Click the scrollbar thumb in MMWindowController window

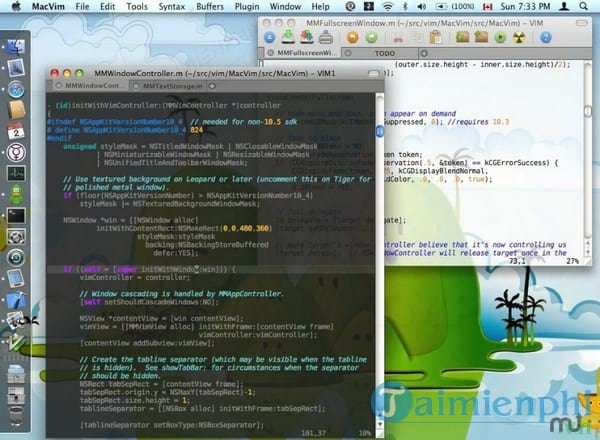pos(380,132)
